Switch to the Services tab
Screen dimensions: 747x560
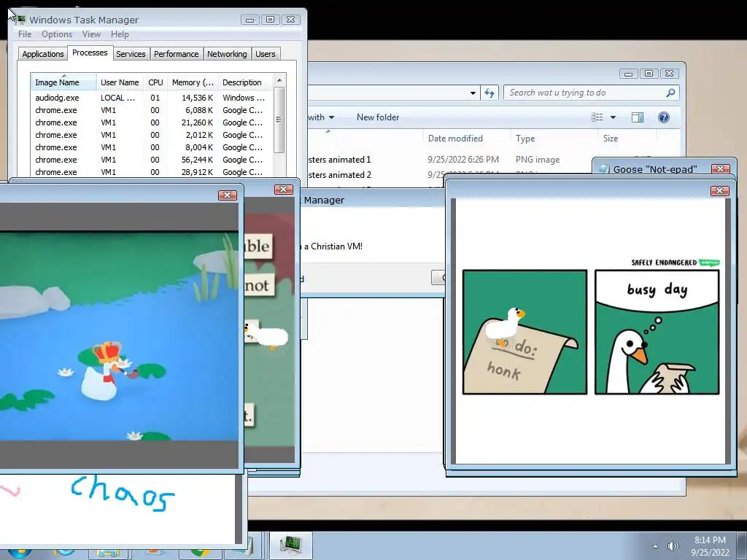[131, 54]
